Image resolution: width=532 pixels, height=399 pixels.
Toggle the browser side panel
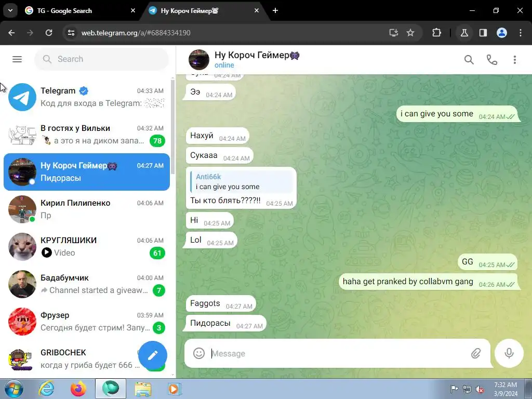click(x=483, y=33)
